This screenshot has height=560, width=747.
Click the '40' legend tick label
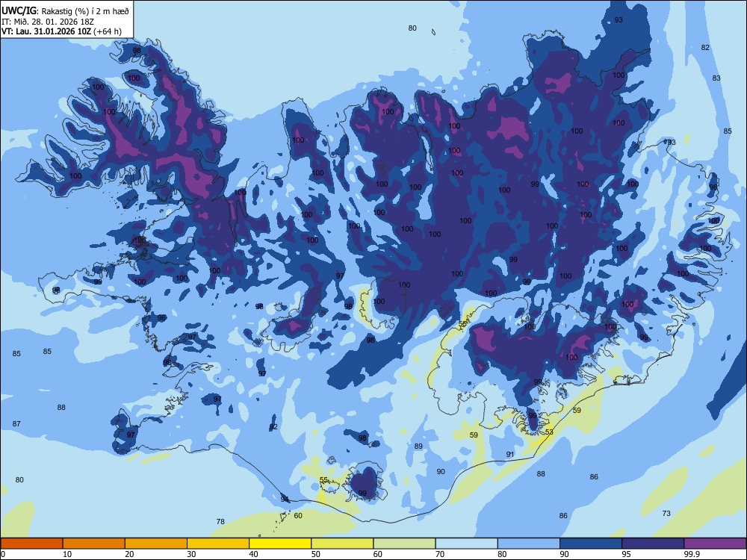click(x=253, y=554)
